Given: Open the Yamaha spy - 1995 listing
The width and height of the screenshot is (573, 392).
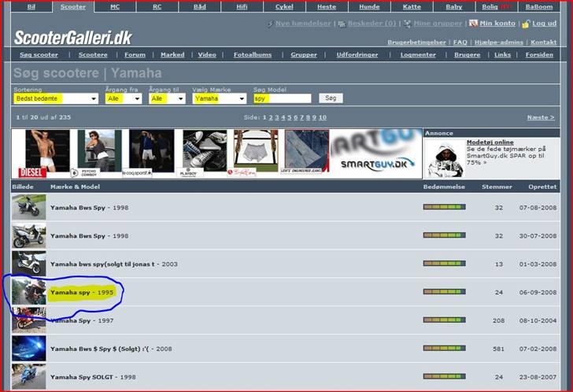Looking at the screenshot, I should tap(81, 293).
